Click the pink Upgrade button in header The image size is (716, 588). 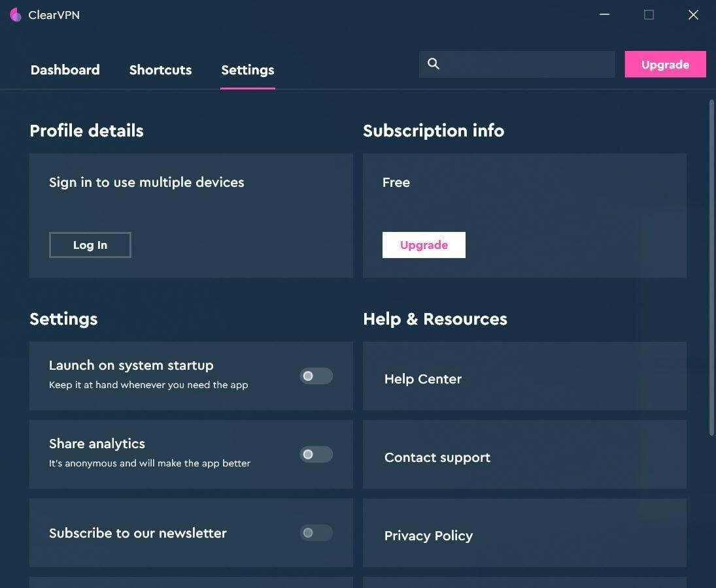(665, 64)
